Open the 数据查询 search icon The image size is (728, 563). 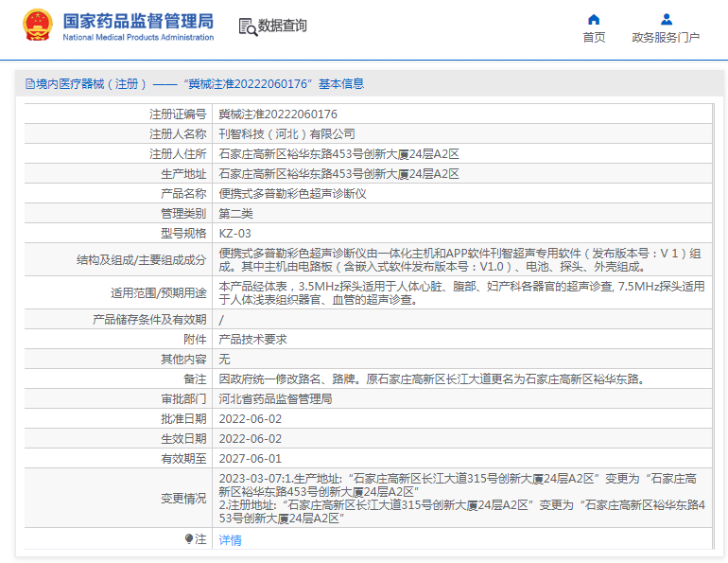[x=248, y=26]
